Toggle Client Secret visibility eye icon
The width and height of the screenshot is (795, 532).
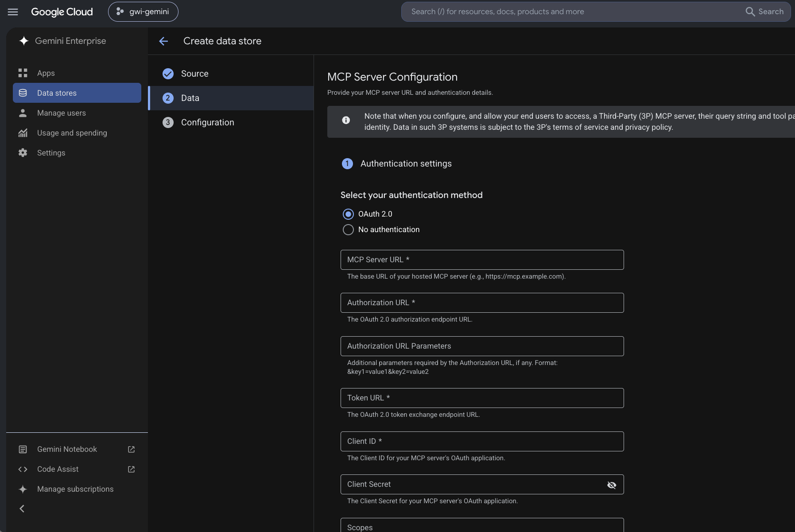(x=612, y=485)
